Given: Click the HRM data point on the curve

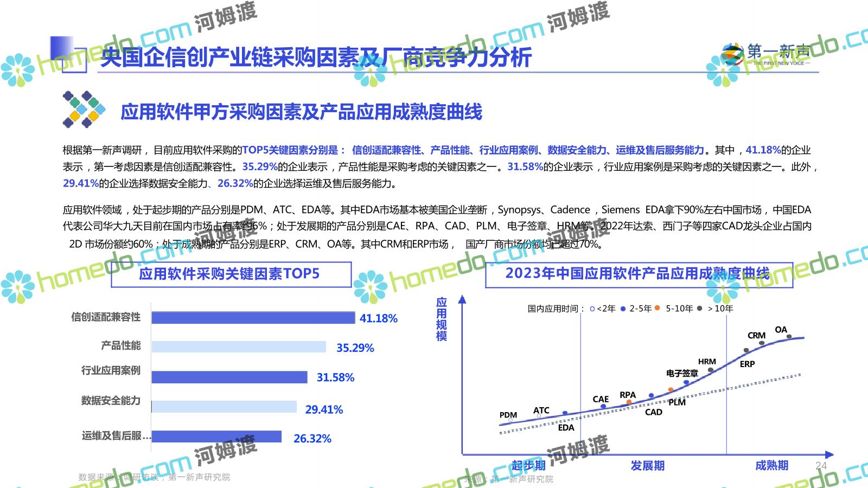Looking at the screenshot, I should click(x=710, y=370).
